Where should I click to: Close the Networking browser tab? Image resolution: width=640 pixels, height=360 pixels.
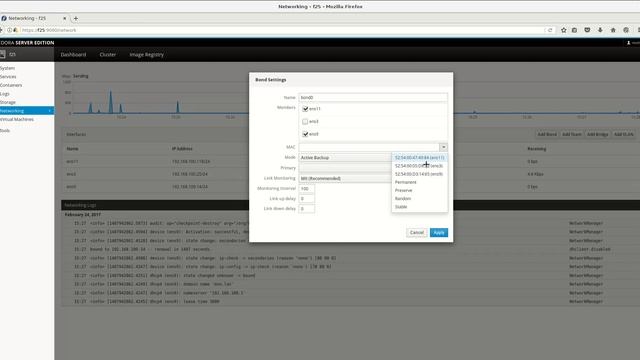(64, 18)
